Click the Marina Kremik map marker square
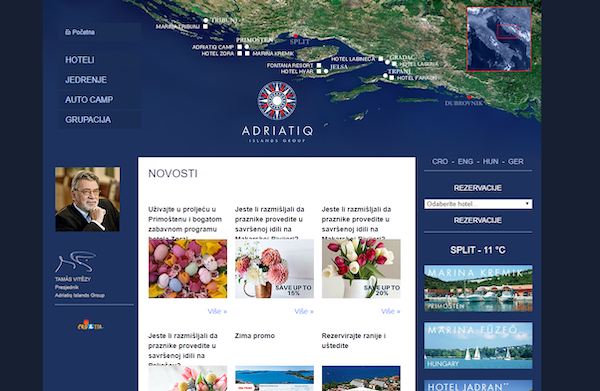Screen dimensions: 600x391 click(x=247, y=53)
